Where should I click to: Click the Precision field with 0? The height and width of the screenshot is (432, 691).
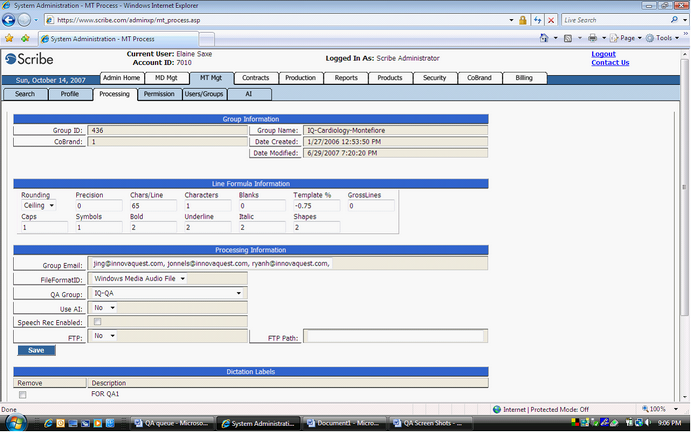click(x=98, y=205)
